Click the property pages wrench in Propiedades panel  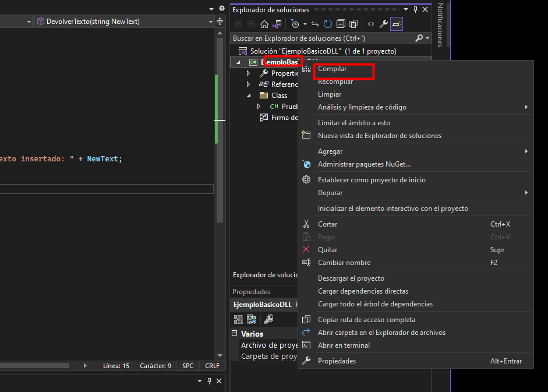point(268,319)
